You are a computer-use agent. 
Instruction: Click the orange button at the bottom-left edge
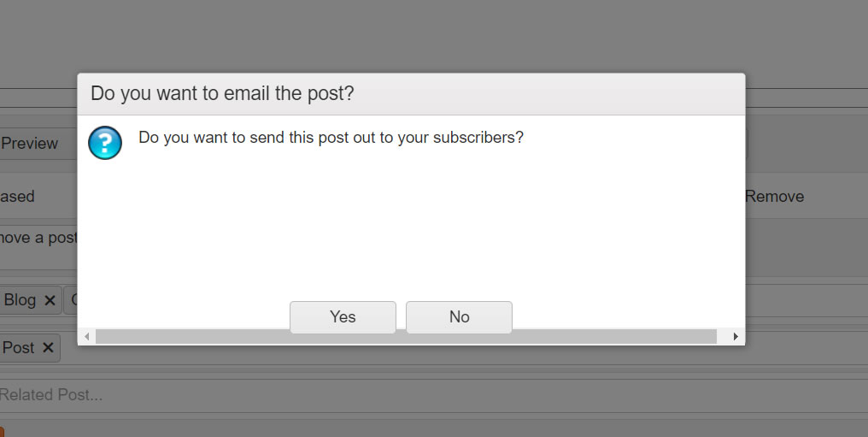point(2,432)
